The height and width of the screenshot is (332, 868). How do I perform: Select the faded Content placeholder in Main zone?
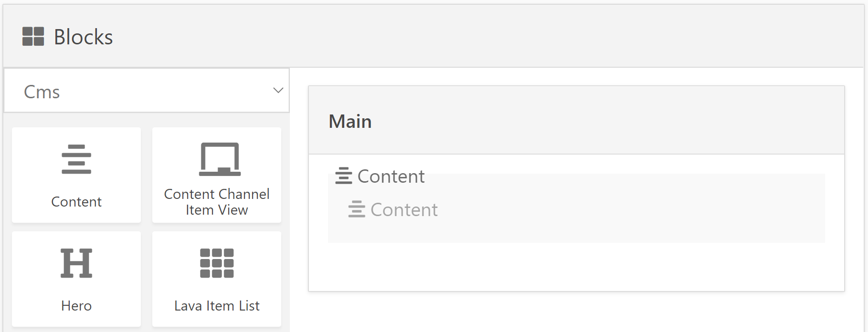coord(393,209)
